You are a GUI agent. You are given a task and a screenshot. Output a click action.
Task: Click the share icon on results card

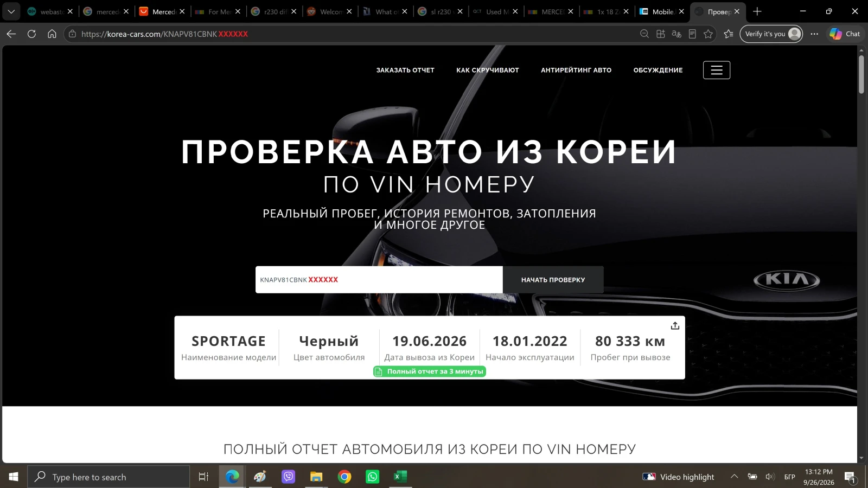point(675,325)
